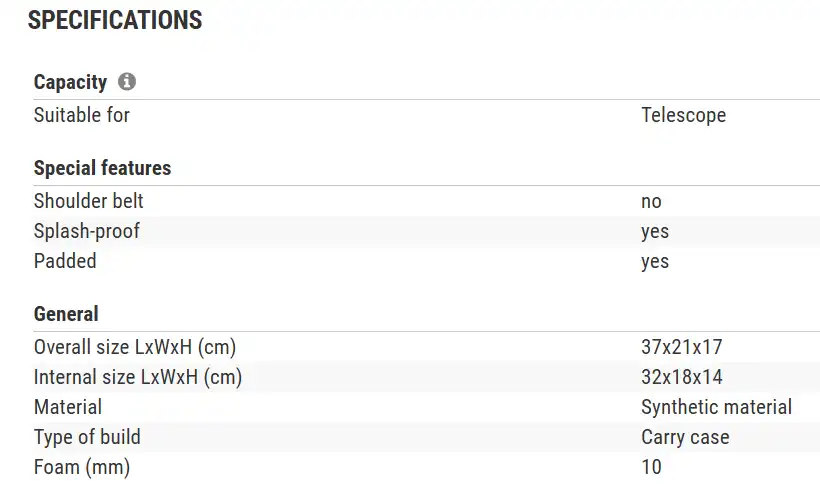Click the General section header

click(66, 314)
